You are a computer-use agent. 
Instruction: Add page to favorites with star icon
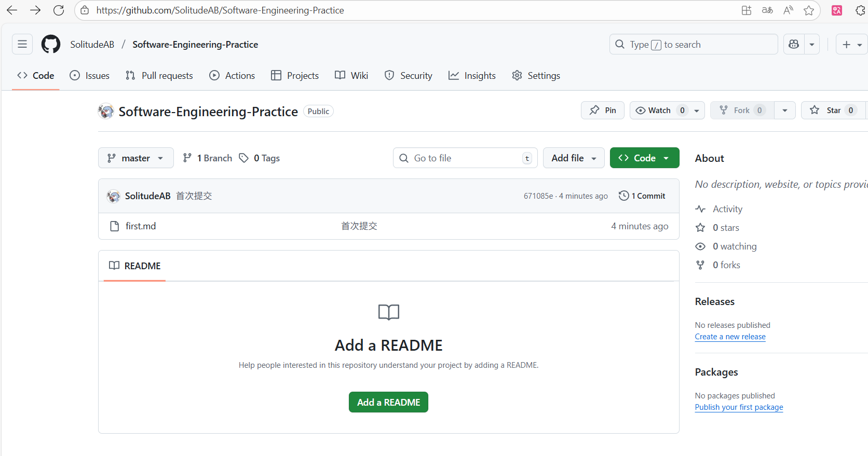click(809, 10)
